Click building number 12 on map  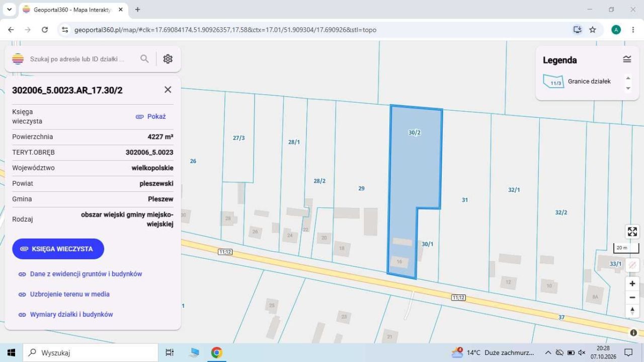[x=508, y=282]
